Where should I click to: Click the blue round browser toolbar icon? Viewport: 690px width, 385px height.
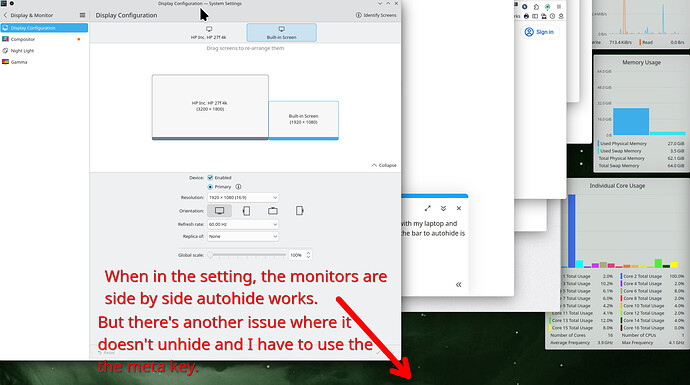click(x=525, y=7)
